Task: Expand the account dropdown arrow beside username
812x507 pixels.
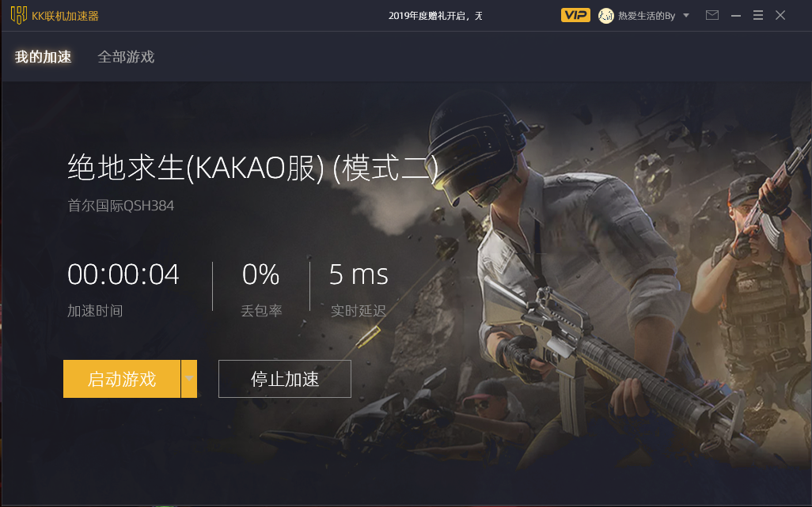Action: 686,16
